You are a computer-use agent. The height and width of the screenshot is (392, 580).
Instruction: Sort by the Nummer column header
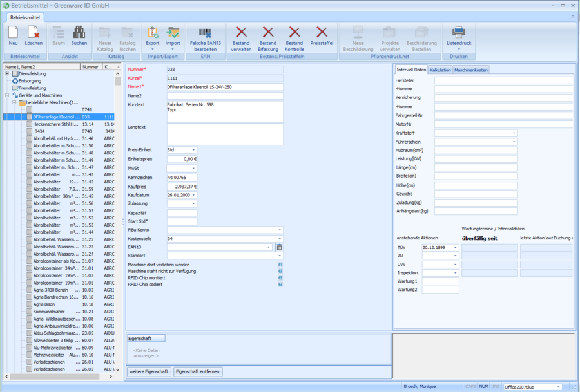coord(91,67)
